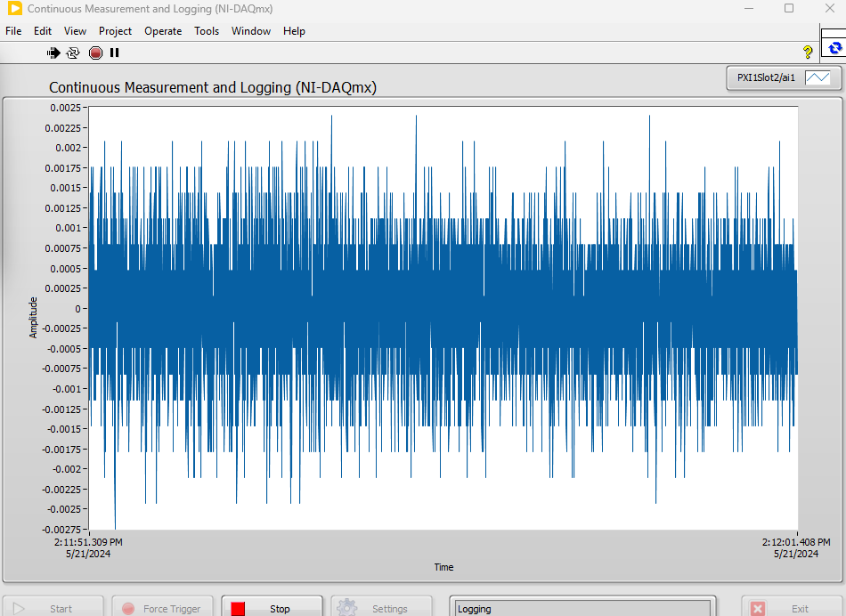Click the Stop button
This screenshot has height=616, width=846.
(x=271, y=608)
